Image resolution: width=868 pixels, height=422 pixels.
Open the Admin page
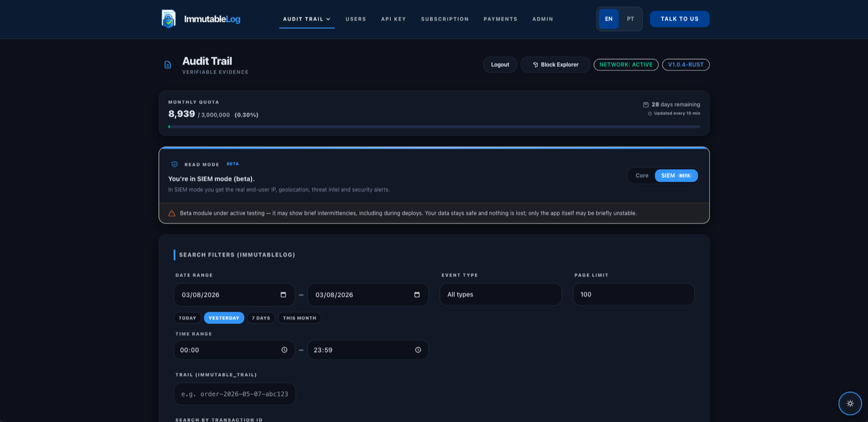(x=542, y=19)
